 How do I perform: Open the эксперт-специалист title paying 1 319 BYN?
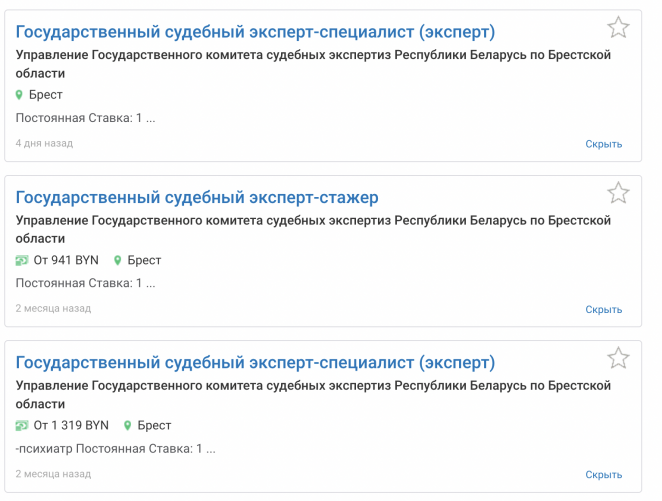pos(255,362)
